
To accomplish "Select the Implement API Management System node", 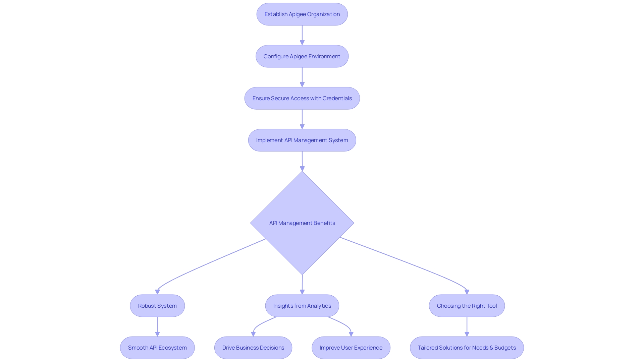I will (302, 140).
